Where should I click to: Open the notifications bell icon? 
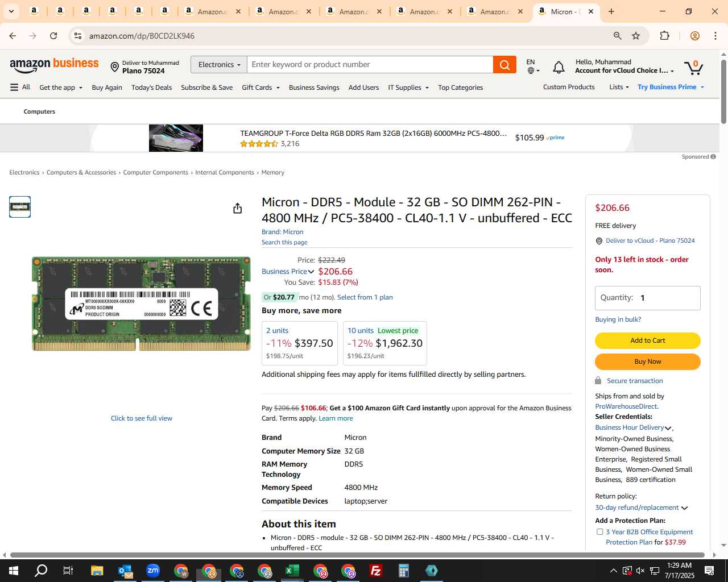pos(559,67)
